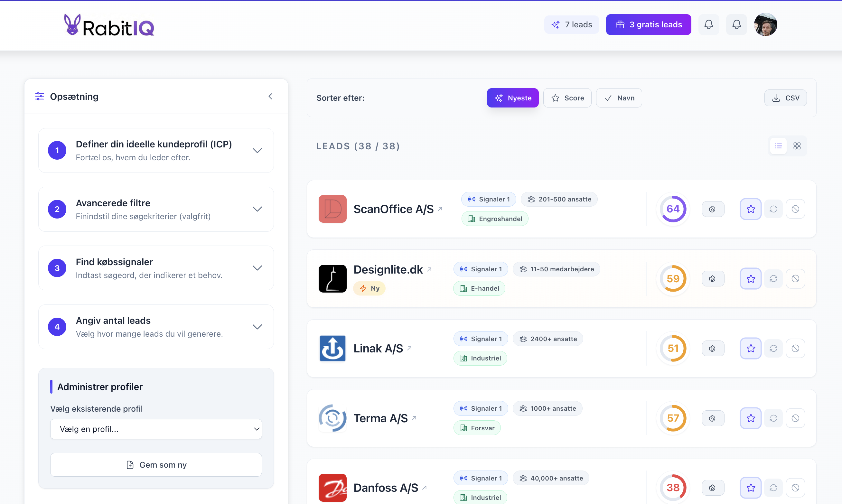
Task: Open ScanOffice A/S external link arrow
Action: point(440,209)
